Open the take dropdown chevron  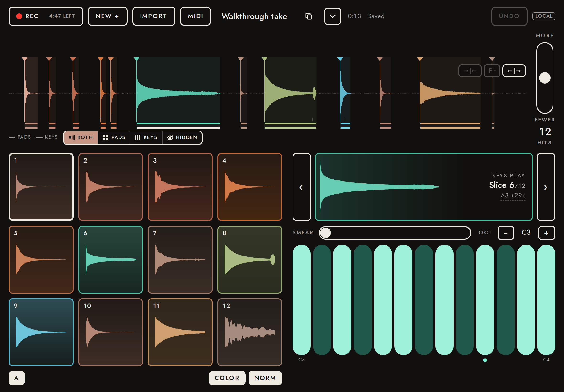coord(332,16)
